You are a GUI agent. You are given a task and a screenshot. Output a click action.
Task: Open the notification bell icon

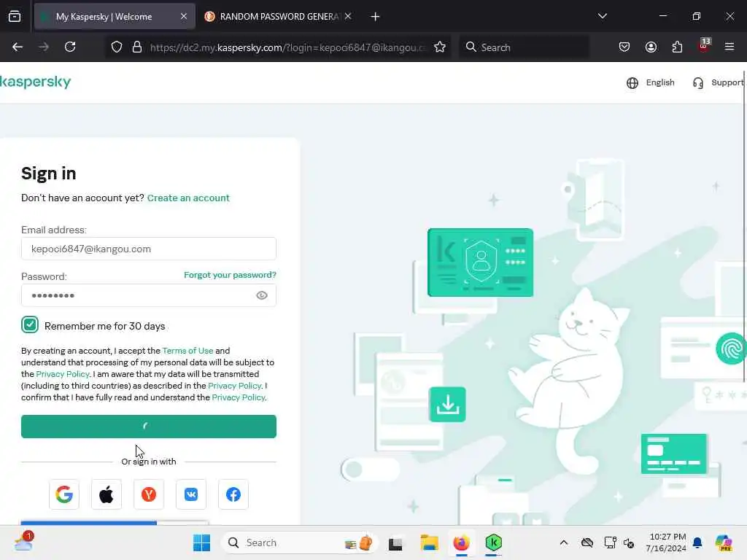point(697,542)
